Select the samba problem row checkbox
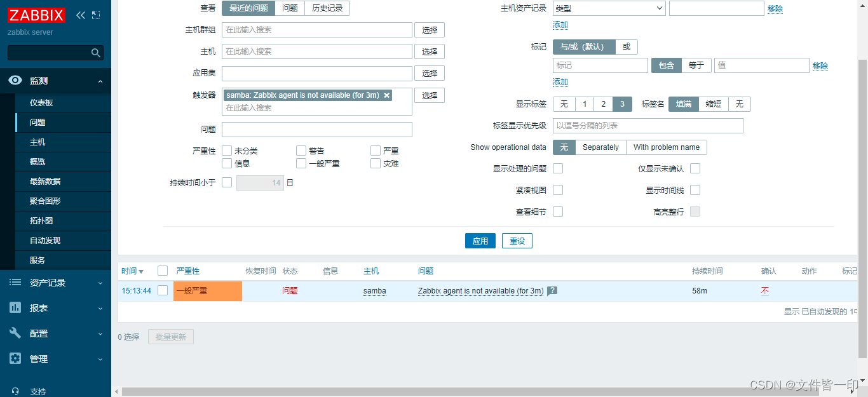The image size is (868, 397). pyautogui.click(x=163, y=290)
